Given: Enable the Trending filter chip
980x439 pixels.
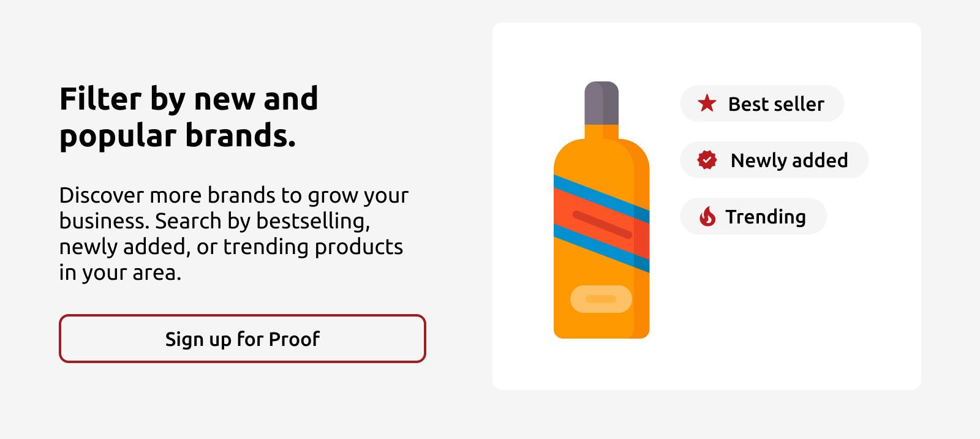Looking at the screenshot, I should coord(753,216).
